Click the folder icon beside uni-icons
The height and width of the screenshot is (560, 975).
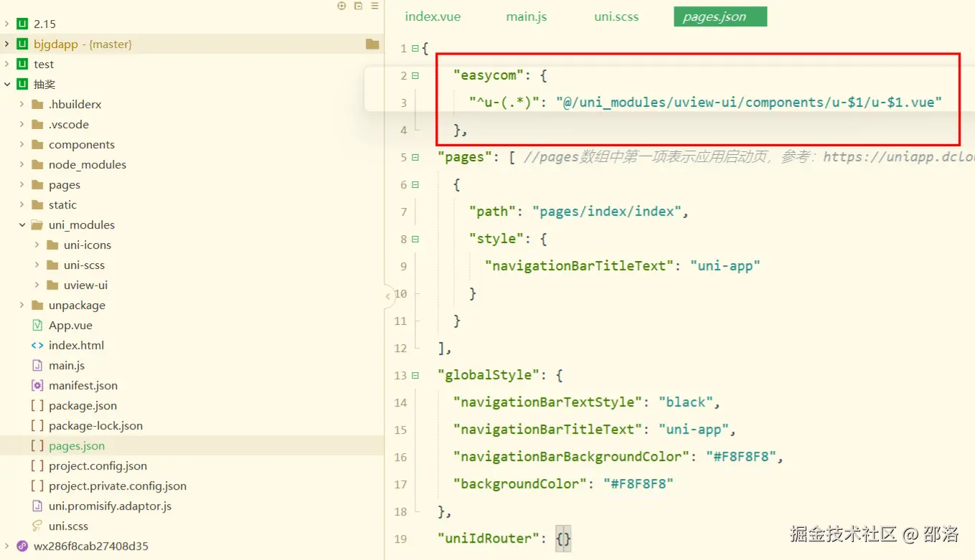point(52,245)
